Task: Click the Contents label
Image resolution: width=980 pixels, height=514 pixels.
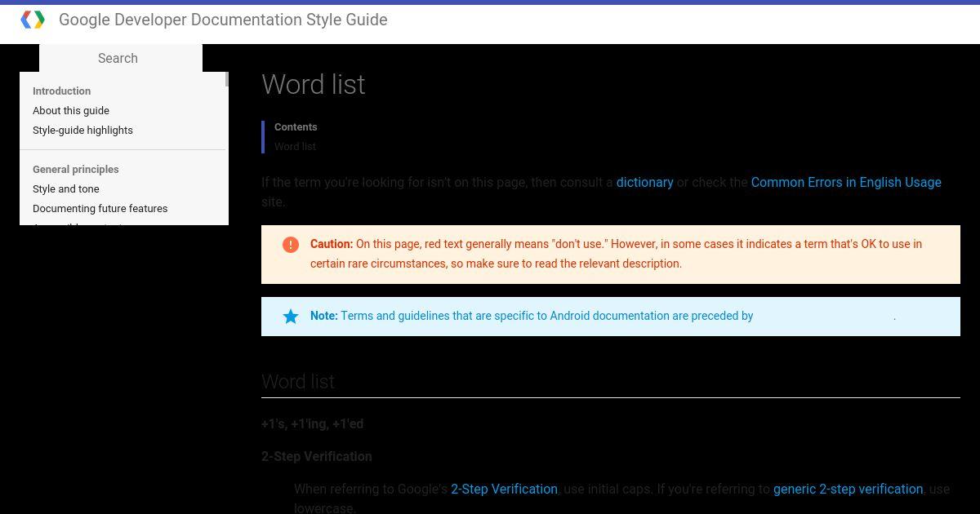Action: [296, 126]
